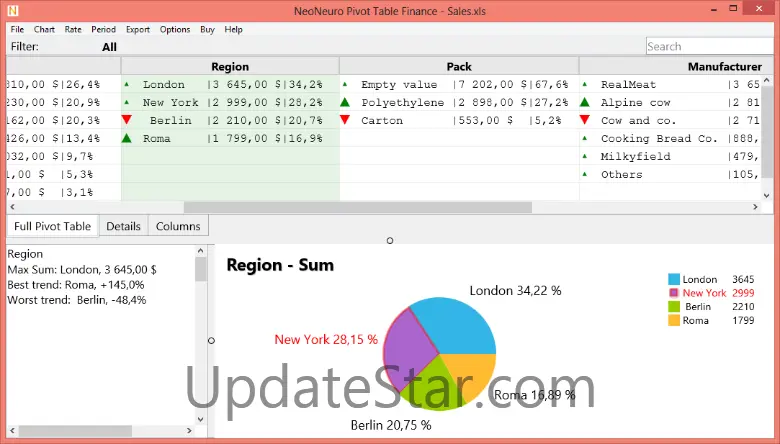Click the pivot table scroll down arrow
The height and width of the screenshot is (444, 780).
[767, 195]
